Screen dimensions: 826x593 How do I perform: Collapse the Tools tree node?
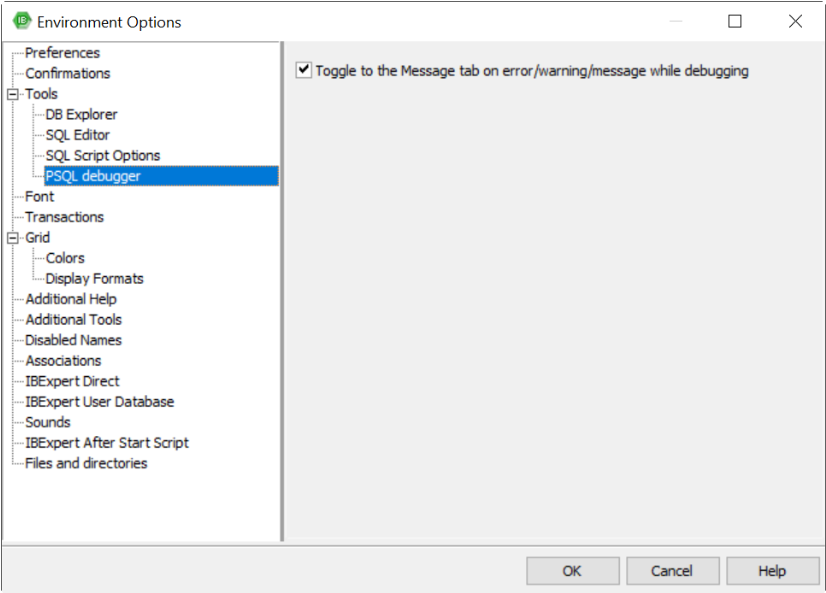coord(13,94)
